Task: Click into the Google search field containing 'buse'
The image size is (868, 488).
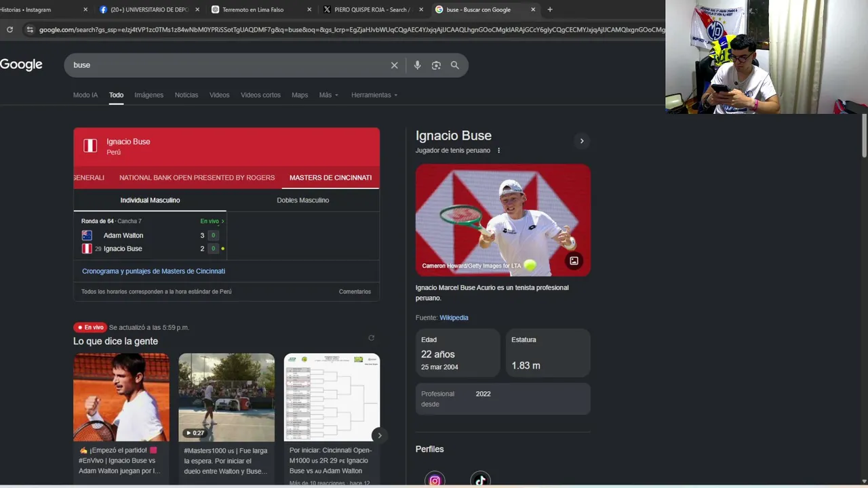Action: point(229,65)
